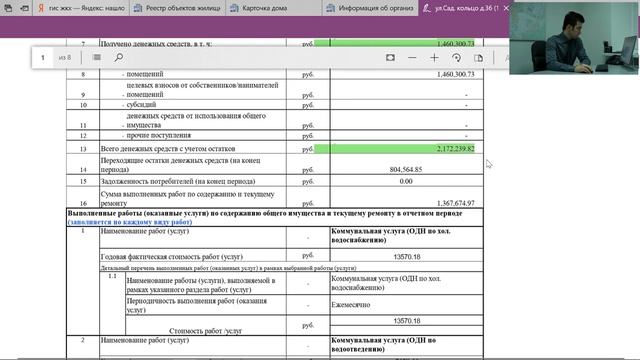The height and width of the screenshot is (360, 640).
Task: Click 'Всего денежных средств с учетом остатков'
Action: point(168,149)
